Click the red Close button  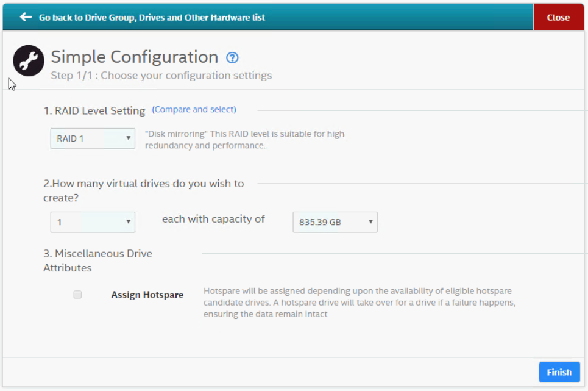click(x=558, y=17)
